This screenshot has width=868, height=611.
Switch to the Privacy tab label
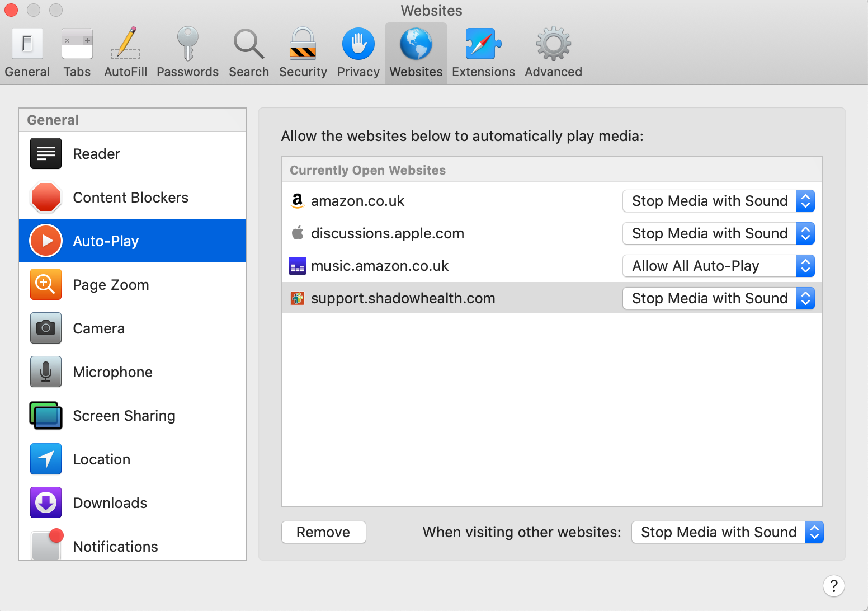click(x=358, y=72)
